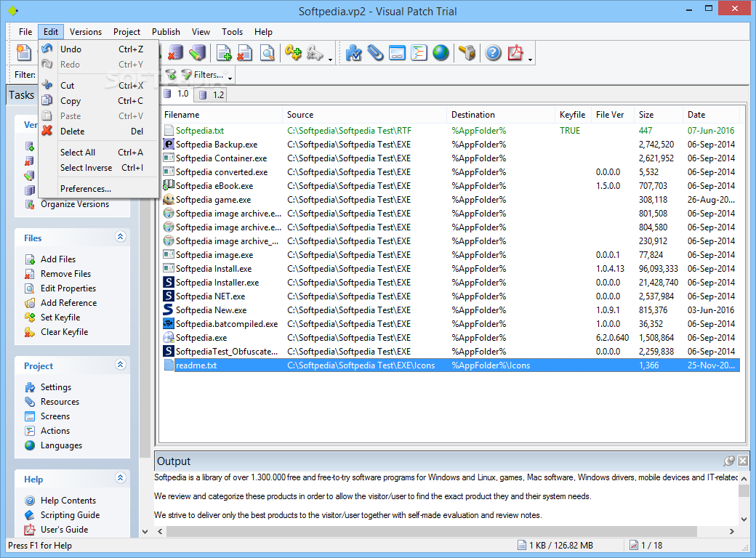Viewport: 756px width, 558px height.
Task: Click the Edit Properties icon in Files section
Action: tap(30, 288)
